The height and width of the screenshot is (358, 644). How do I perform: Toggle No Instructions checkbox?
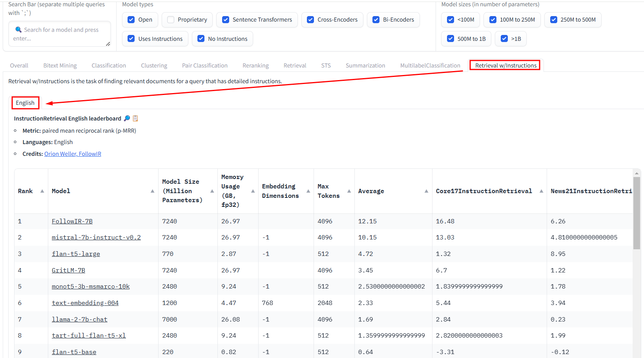coord(201,38)
